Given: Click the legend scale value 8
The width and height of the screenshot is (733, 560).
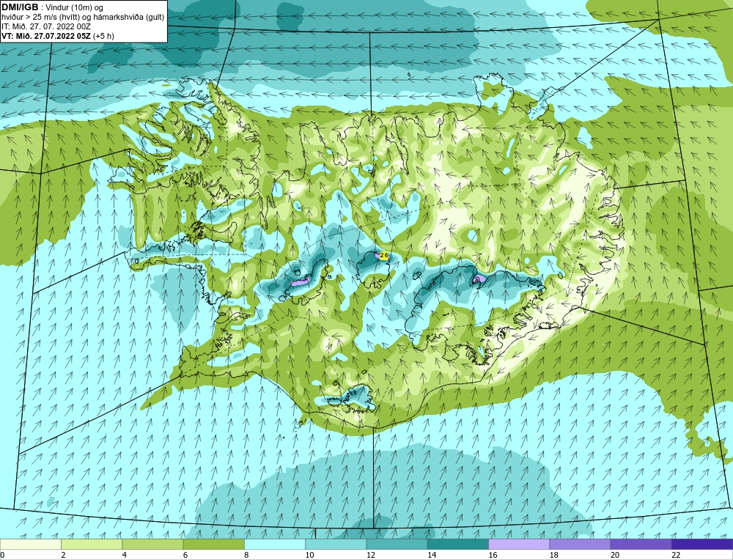Looking at the screenshot, I should pyautogui.click(x=246, y=555).
